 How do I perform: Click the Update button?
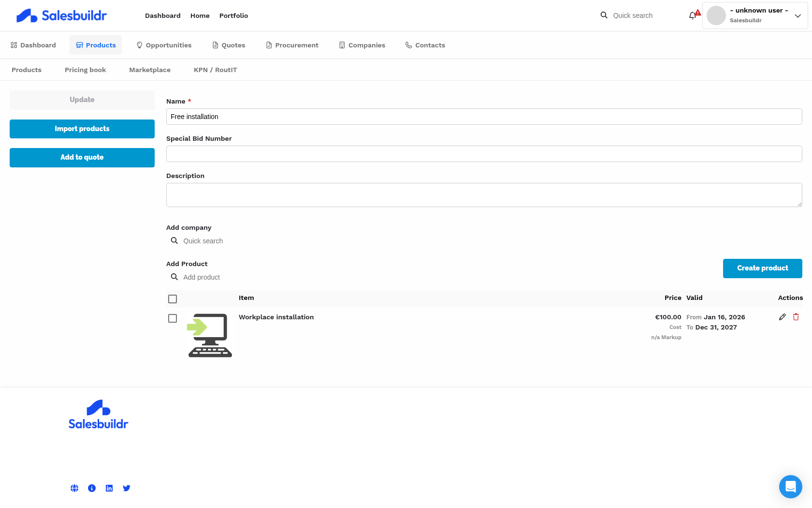[x=82, y=100]
